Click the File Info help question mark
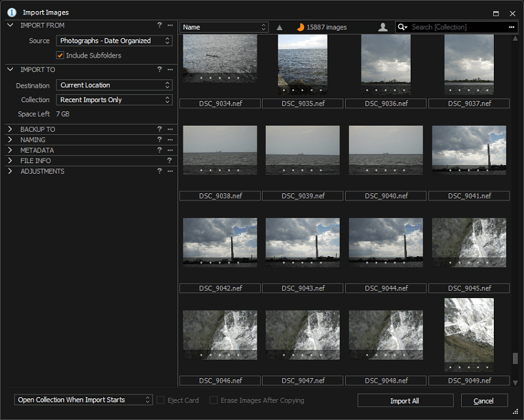This screenshot has height=420, width=524. (170, 161)
